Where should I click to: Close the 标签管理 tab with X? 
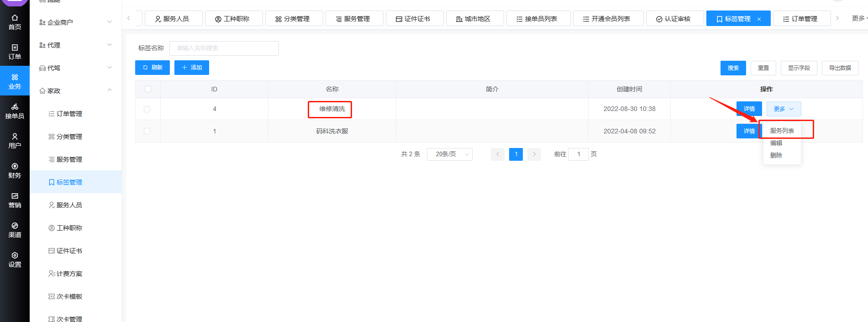[x=759, y=19]
